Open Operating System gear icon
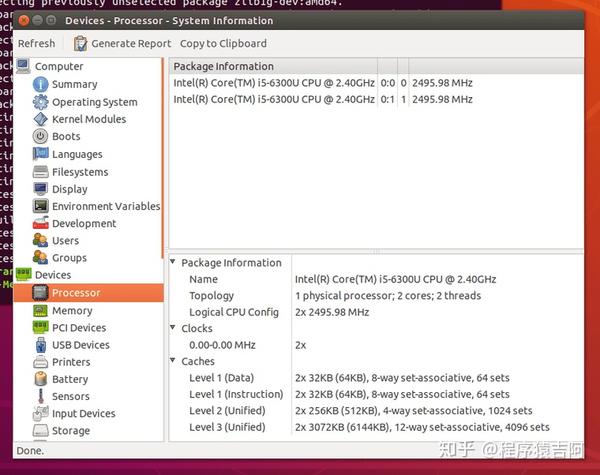Screen dimensions: 600x475 (x=41, y=102)
